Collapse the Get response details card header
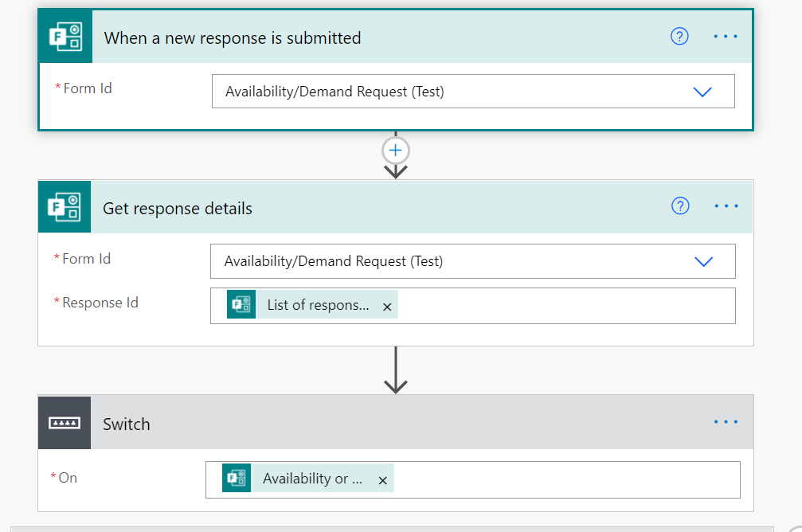This screenshot has width=802, height=532. pyautogui.click(x=438, y=206)
